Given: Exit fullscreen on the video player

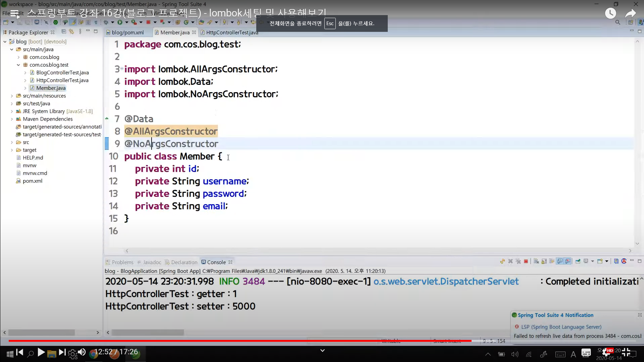Looking at the screenshot, I should point(626,352).
